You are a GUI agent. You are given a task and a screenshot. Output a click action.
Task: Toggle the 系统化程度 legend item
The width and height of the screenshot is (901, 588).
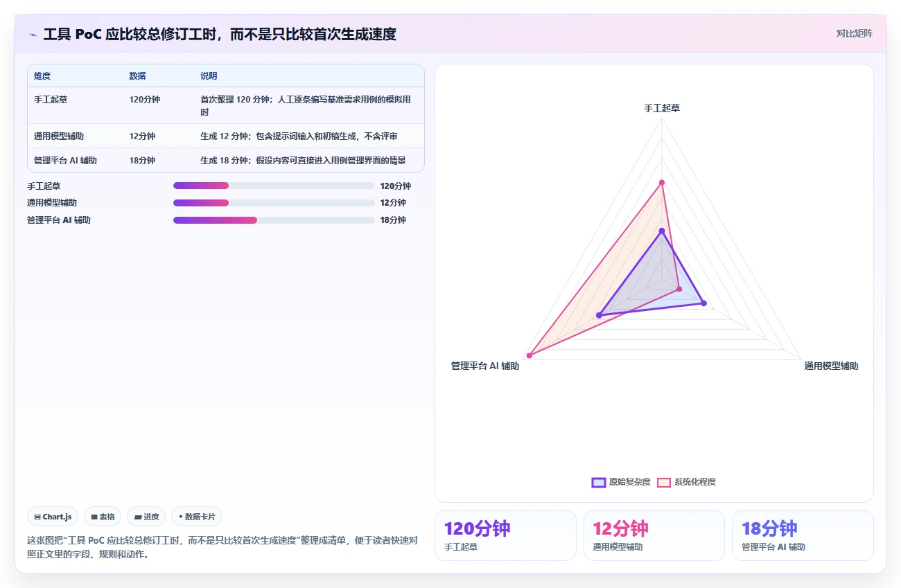click(686, 482)
